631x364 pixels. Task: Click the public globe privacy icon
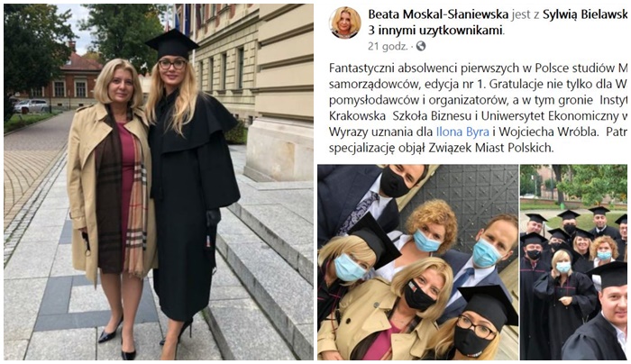421,47
